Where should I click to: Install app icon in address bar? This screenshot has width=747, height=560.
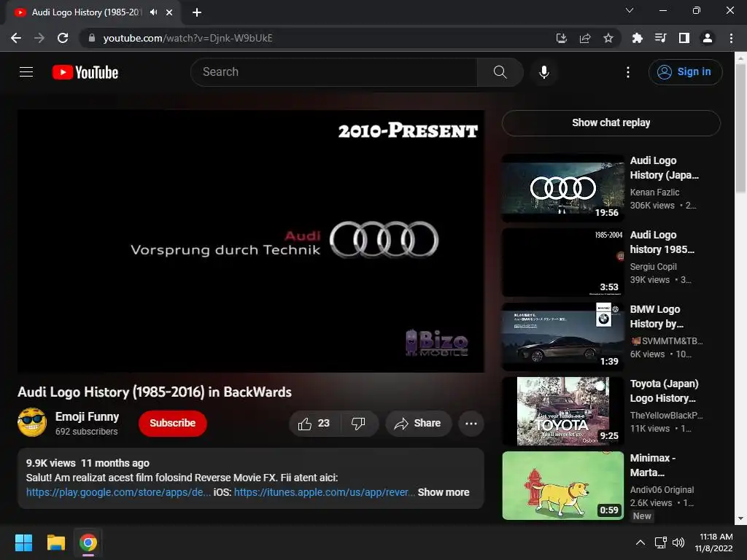point(562,38)
